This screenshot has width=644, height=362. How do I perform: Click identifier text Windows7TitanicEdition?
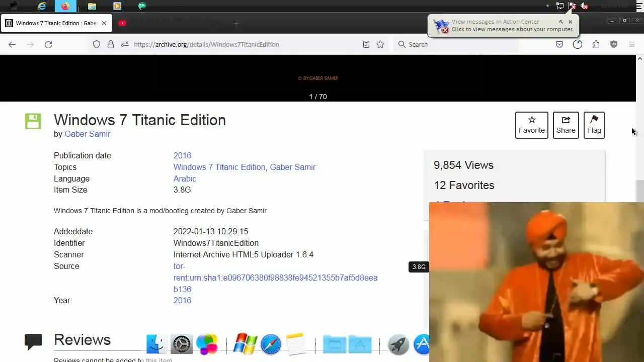[x=216, y=243]
